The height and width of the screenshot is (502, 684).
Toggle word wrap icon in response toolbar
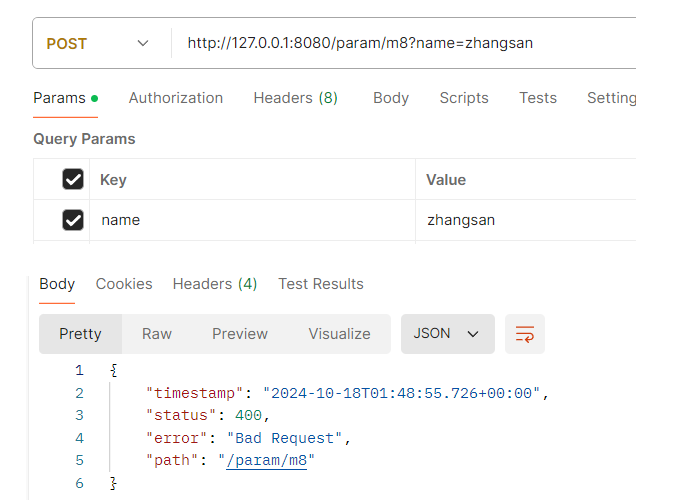(525, 334)
